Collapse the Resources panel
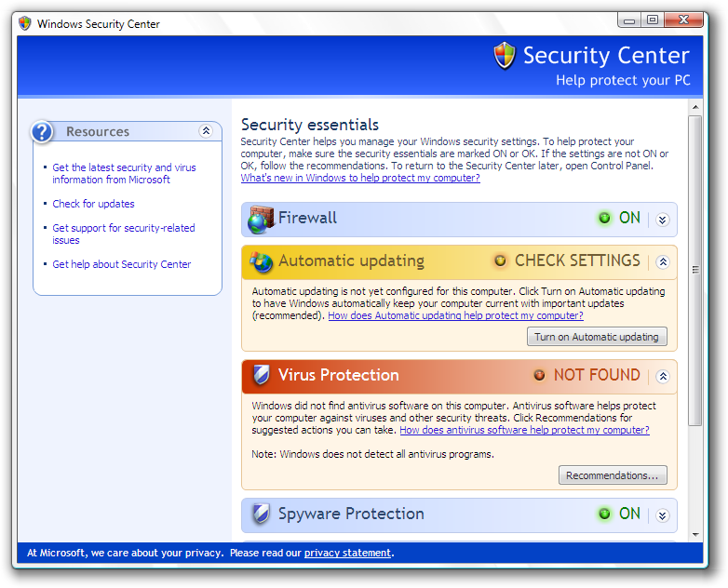The height and width of the screenshot is (588, 728). click(x=206, y=132)
